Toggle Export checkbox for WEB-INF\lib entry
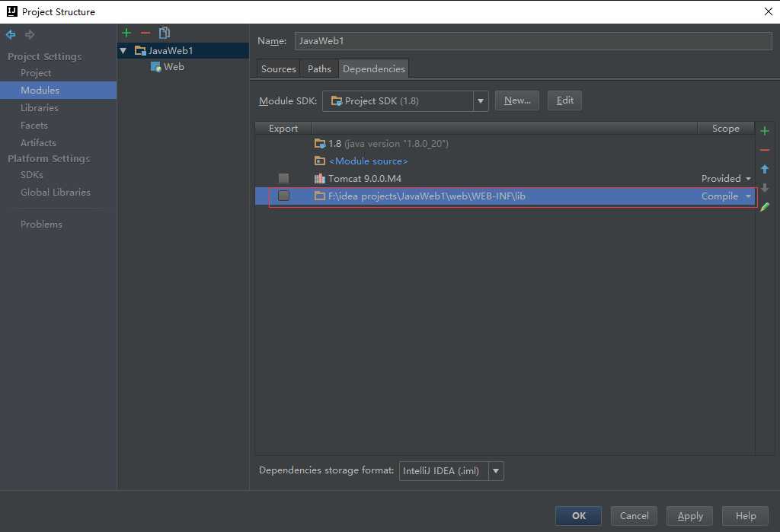Screen dimensions: 780x532 point(283,196)
